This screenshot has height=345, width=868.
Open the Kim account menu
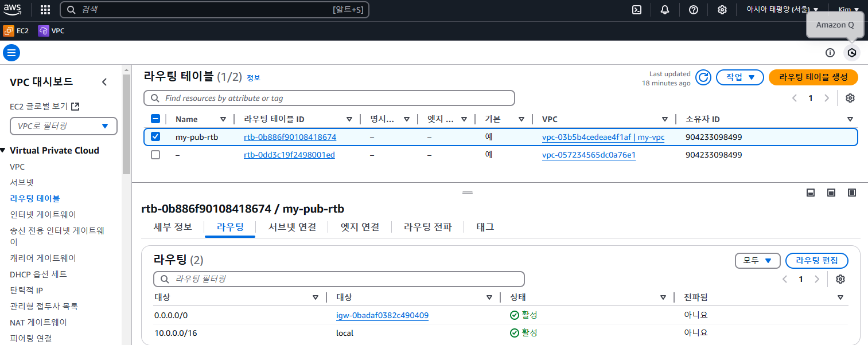848,10
